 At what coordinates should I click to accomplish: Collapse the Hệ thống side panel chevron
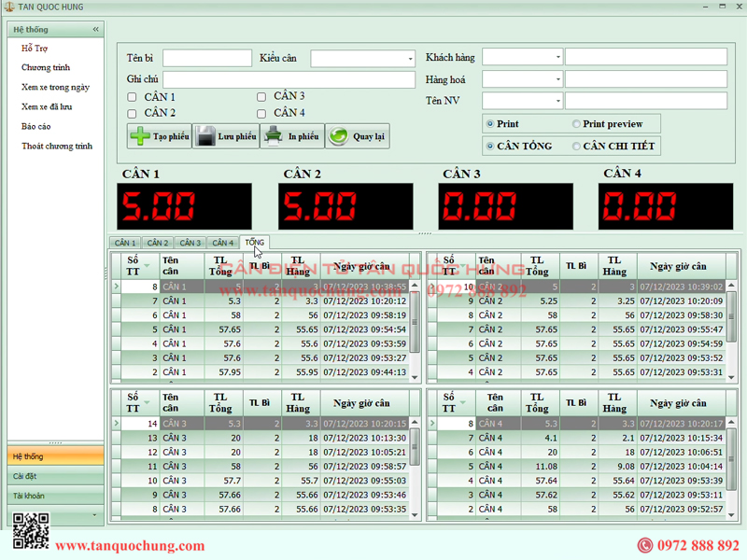pyautogui.click(x=96, y=30)
